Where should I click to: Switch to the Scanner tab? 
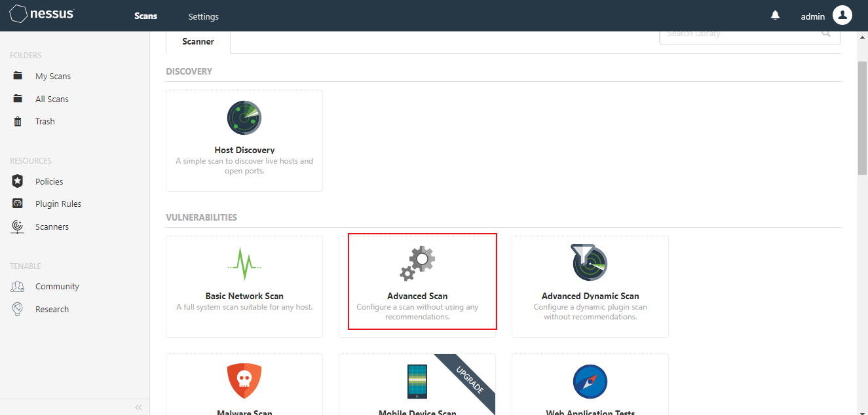click(x=198, y=41)
